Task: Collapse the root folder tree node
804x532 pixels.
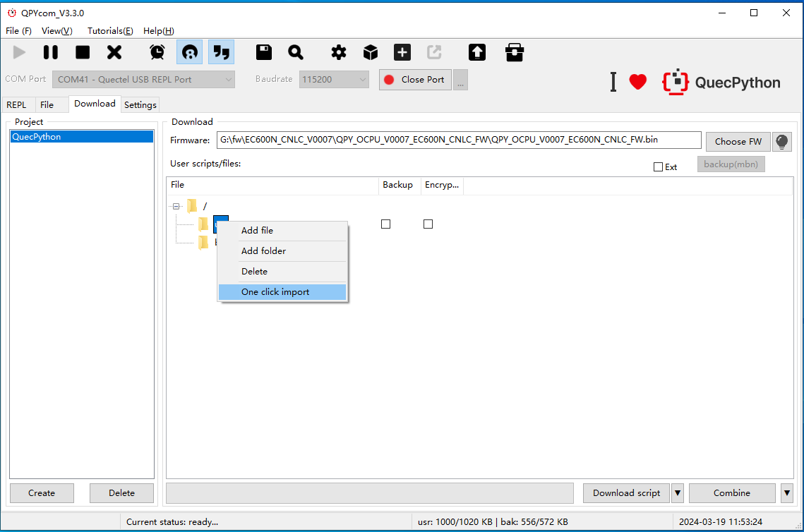Action: (176, 206)
